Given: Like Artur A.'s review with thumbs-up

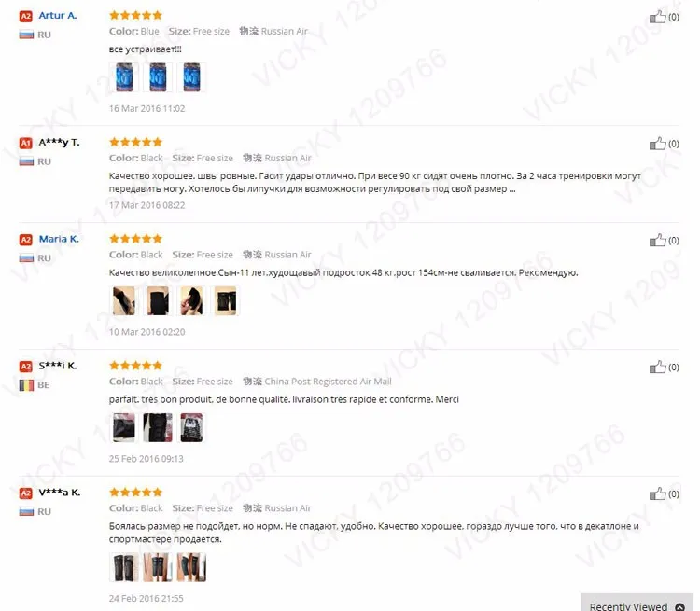Looking at the screenshot, I should (657, 17).
